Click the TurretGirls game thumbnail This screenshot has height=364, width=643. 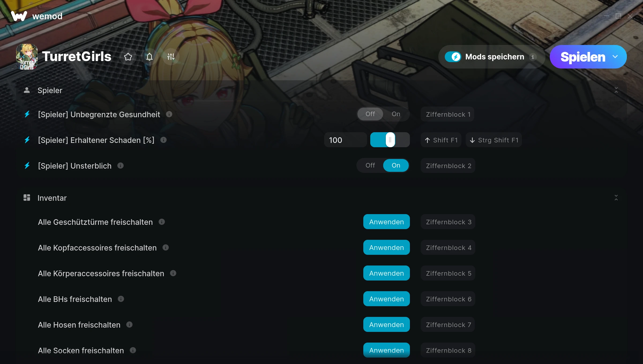27,57
